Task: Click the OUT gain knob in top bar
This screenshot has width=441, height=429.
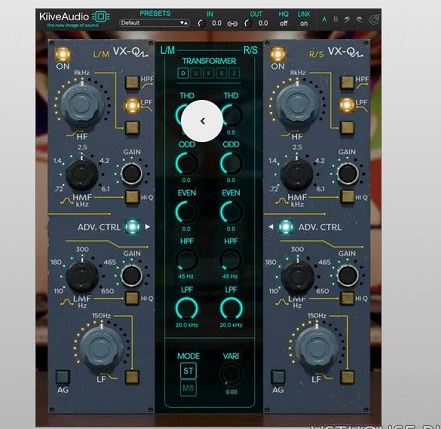Action: (248, 23)
